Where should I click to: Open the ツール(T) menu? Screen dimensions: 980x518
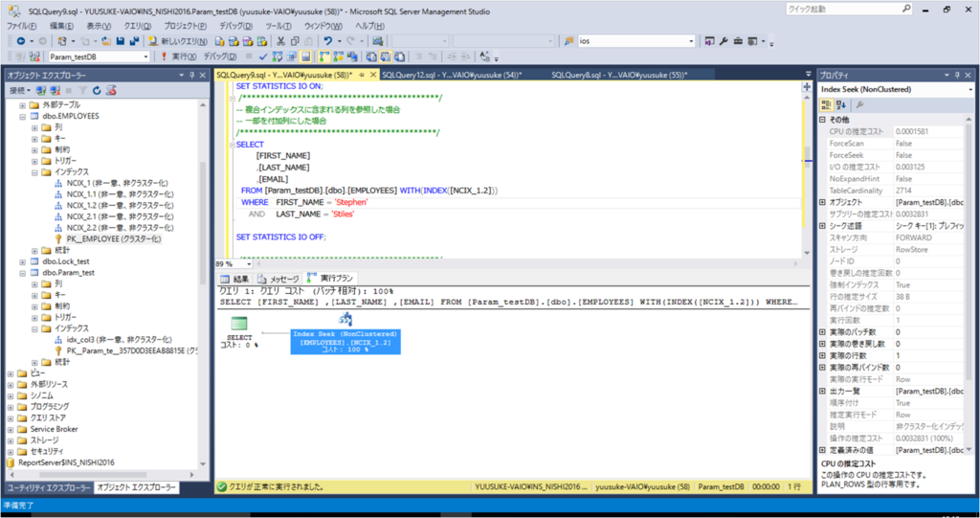click(278, 26)
